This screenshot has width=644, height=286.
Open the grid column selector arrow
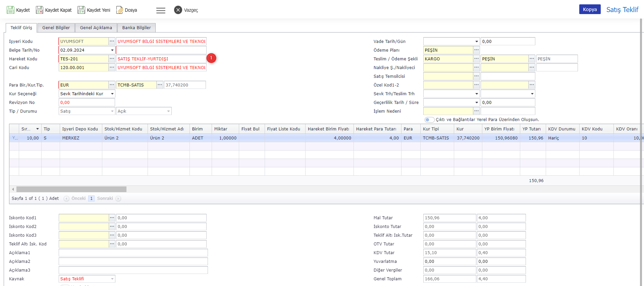38,129
